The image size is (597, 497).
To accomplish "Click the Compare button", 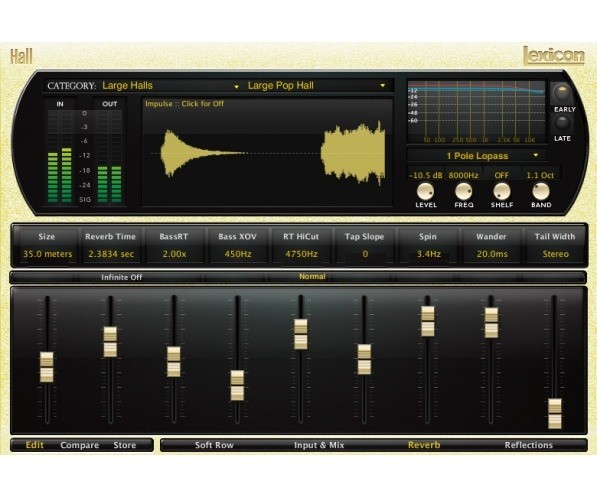I will point(80,445).
